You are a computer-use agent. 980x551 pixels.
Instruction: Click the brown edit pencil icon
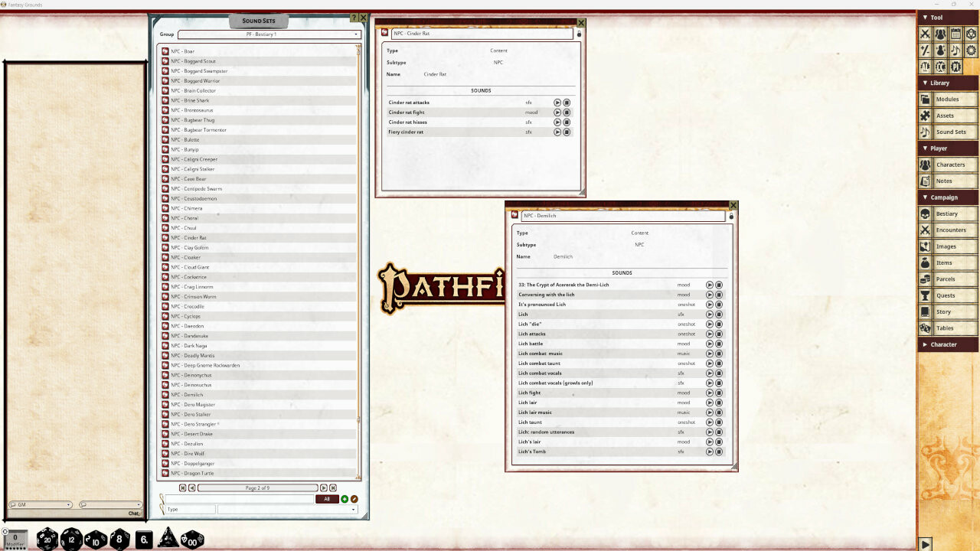pos(354,499)
